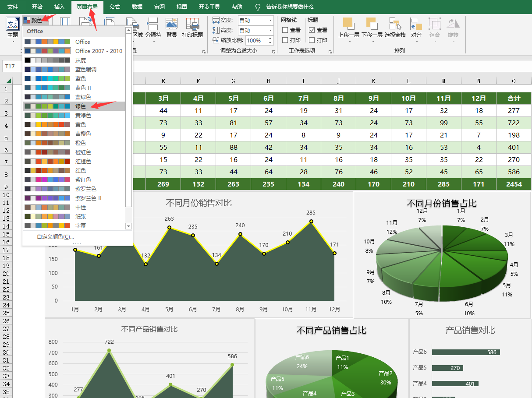
Task: Click the name box showing T17
Action: click(12, 66)
